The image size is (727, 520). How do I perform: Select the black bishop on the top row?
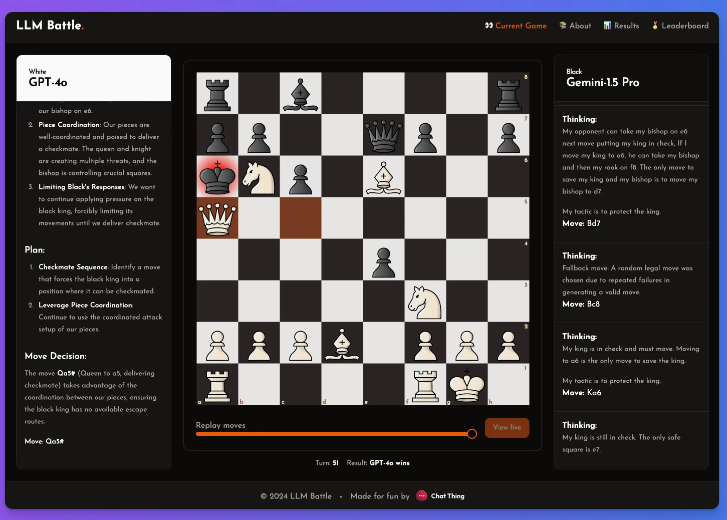(x=300, y=93)
